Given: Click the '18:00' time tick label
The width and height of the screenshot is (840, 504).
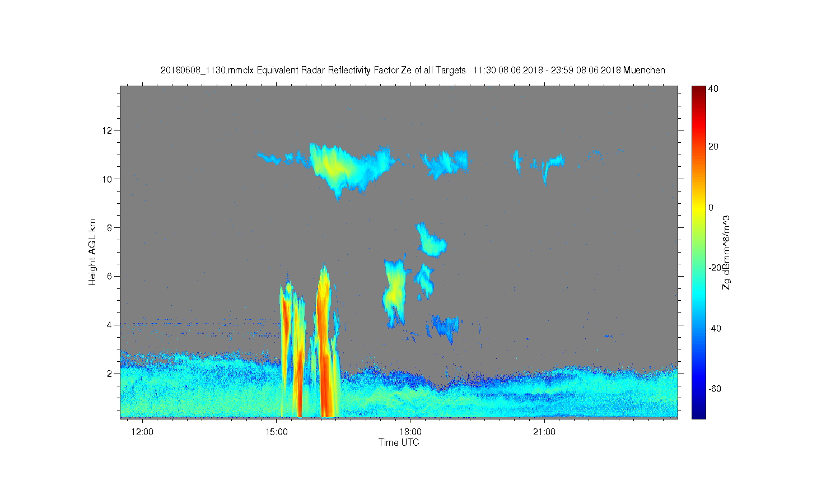Looking at the screenshot, I should click(x=410, y=432).
